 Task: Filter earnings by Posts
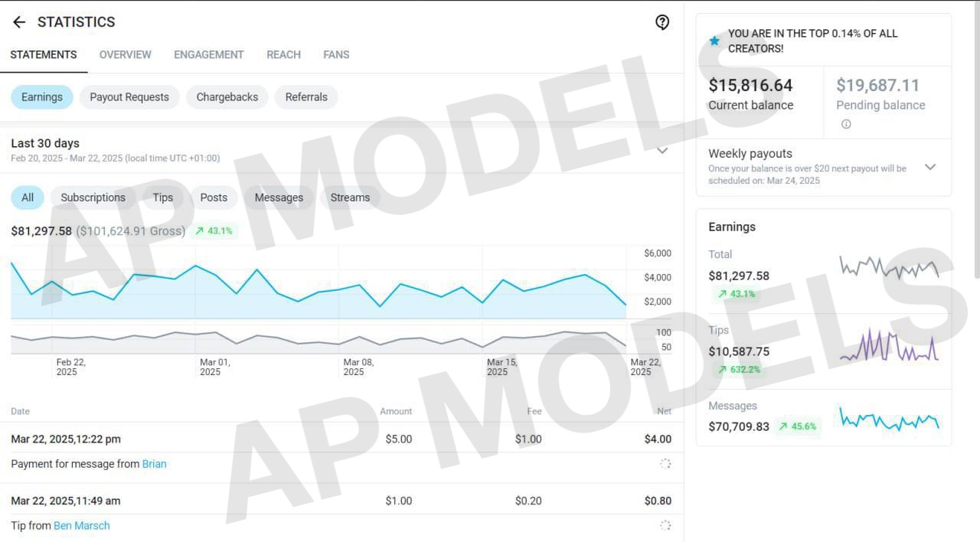[x=214, y=198]
